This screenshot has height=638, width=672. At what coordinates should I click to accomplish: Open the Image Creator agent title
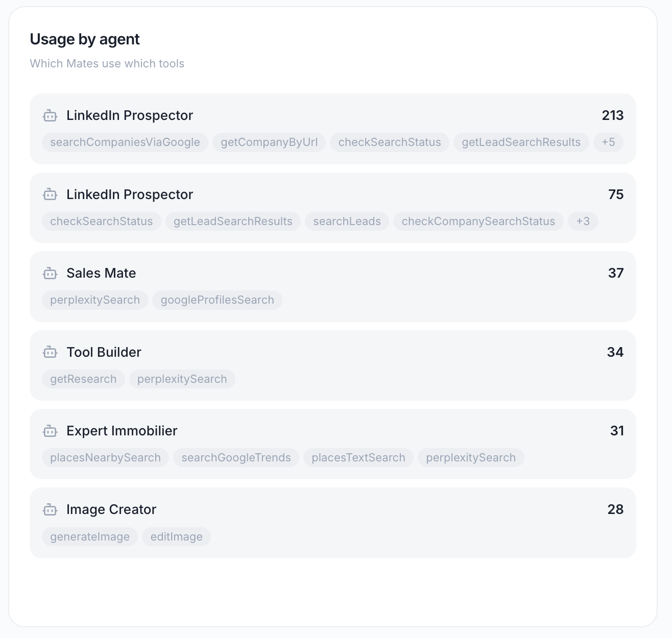[111, 509]
